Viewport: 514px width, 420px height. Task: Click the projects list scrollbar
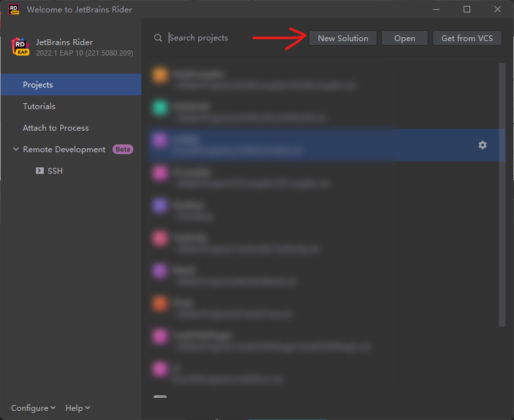tap(502, 195)
